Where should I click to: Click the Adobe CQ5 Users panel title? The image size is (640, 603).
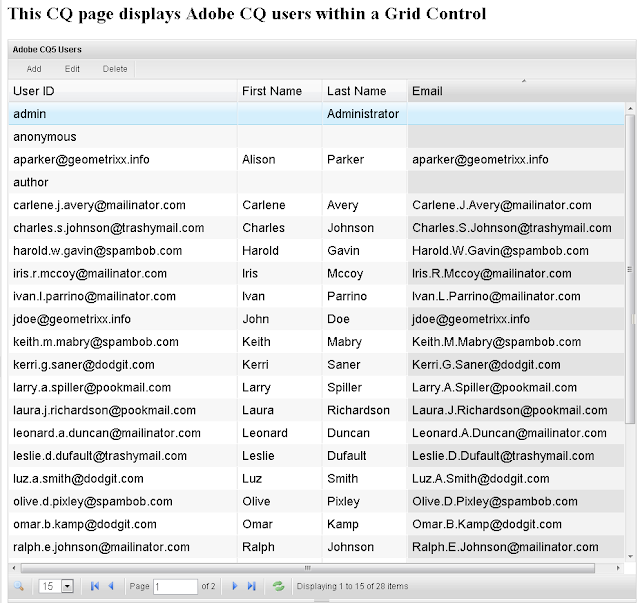coord(47,50)
